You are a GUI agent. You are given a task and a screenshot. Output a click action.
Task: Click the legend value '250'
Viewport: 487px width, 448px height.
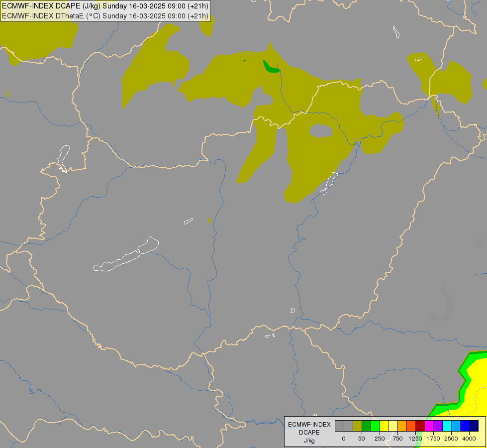click(380, 439)
